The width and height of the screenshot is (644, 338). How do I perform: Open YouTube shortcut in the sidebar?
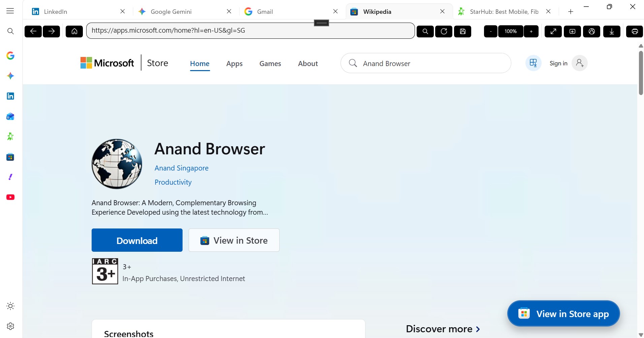pyautogui.click(x=10, y=197)
